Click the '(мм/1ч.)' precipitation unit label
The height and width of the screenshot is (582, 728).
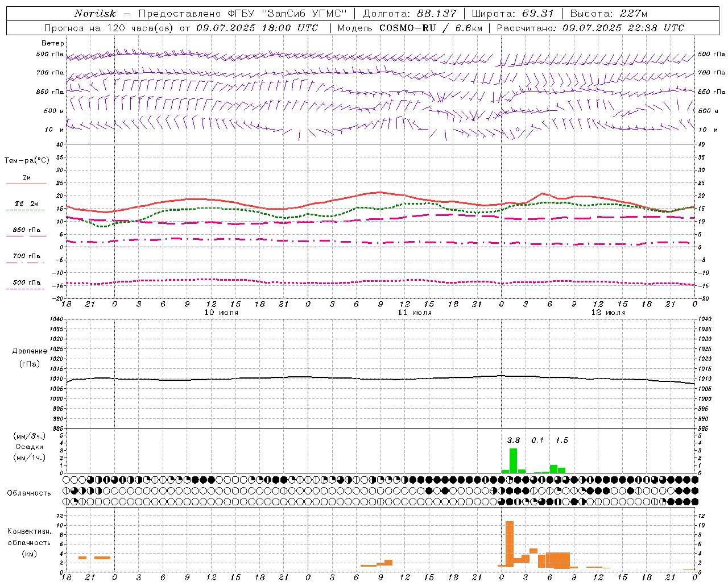click(x=30, y=458)
